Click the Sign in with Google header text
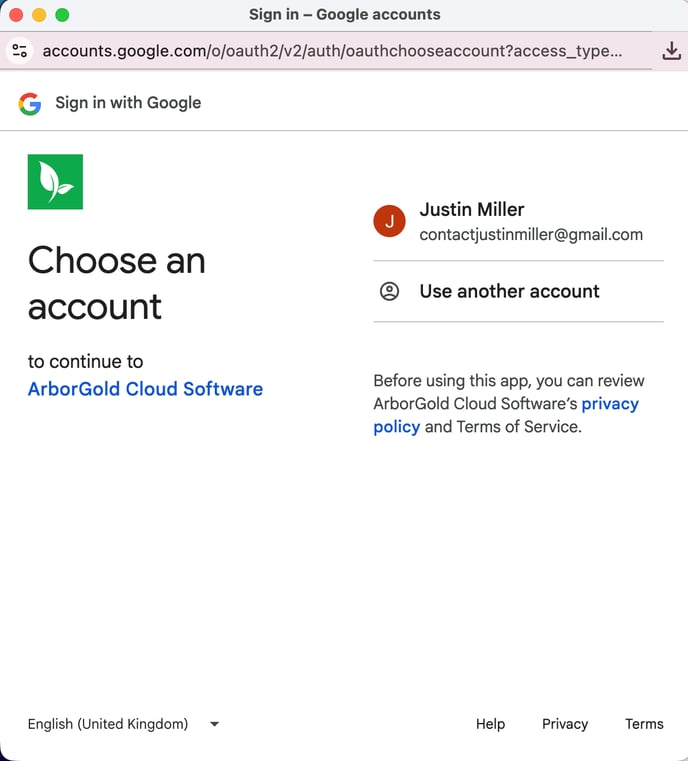The height and width of the screenshot is (761, 688). click(128, 103)
